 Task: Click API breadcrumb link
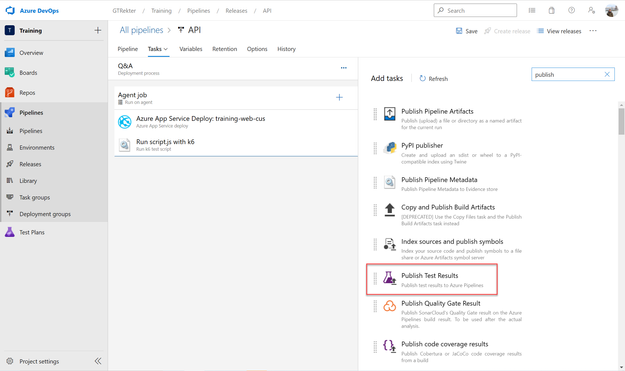267,11
